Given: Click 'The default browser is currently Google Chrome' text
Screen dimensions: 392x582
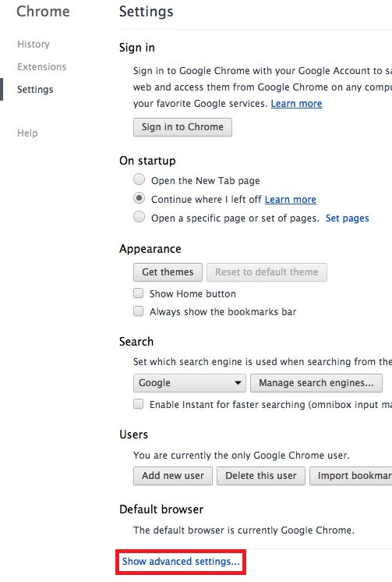Looking at the screenshot, I should point(244,530).
